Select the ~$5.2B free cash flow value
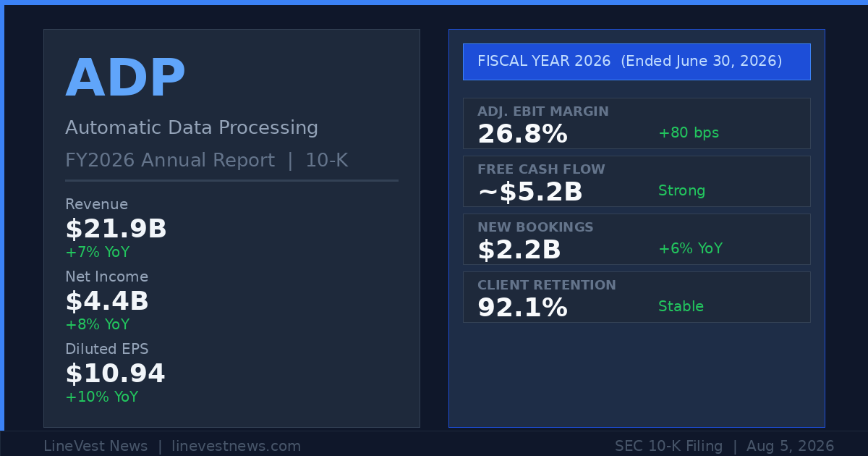868x456 pixels. pyautogui.click(x=529, y=192)
